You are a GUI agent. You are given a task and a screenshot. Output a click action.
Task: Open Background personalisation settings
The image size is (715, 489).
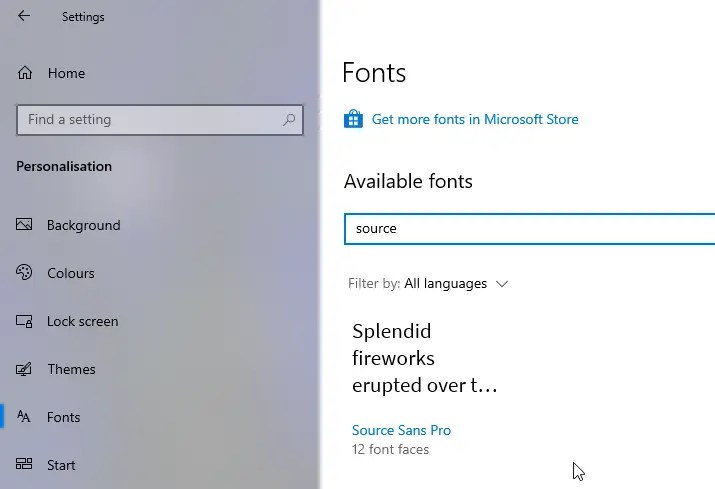(83, 225)
